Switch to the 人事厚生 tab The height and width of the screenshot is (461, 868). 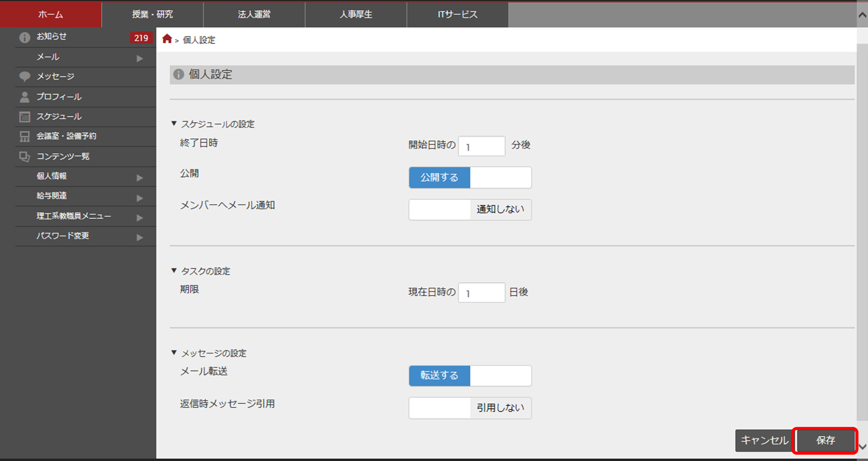coord(356,14)
